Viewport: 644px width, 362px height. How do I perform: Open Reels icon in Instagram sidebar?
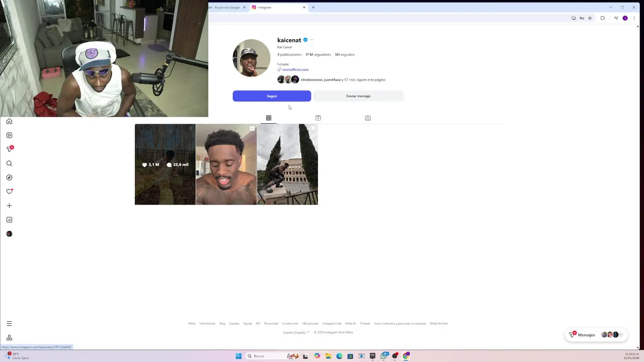click(x=9, y=135)
